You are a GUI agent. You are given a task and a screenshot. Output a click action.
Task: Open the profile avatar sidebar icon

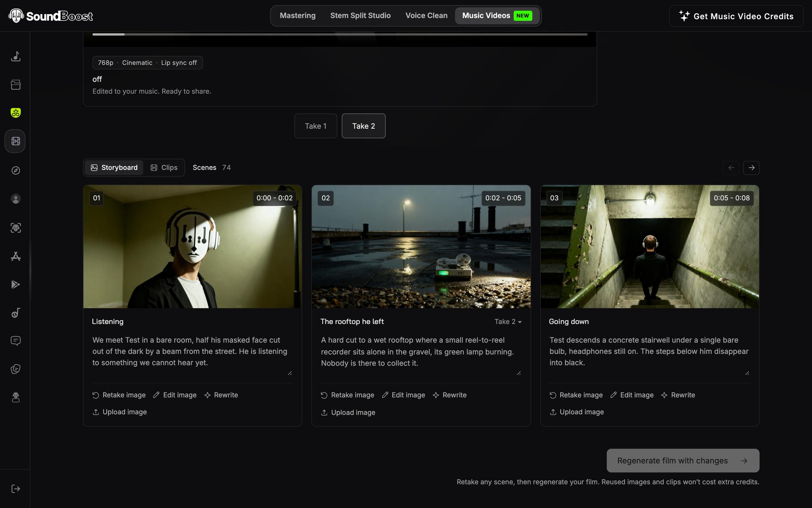(15, 199)
